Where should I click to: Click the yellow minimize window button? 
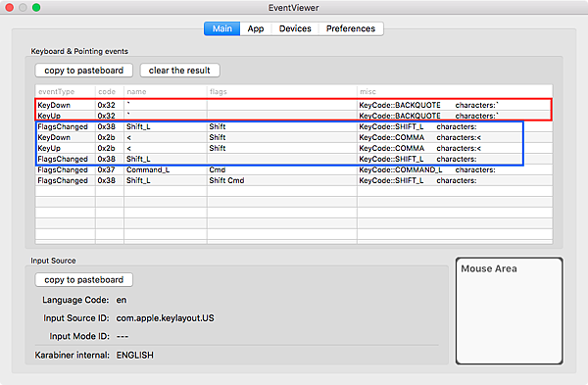23,8
